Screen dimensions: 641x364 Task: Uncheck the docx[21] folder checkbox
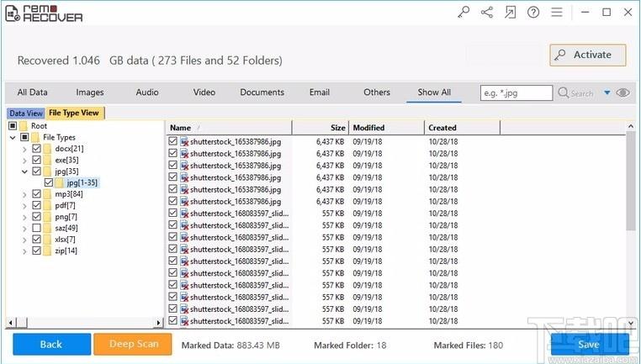click(36, 148)
